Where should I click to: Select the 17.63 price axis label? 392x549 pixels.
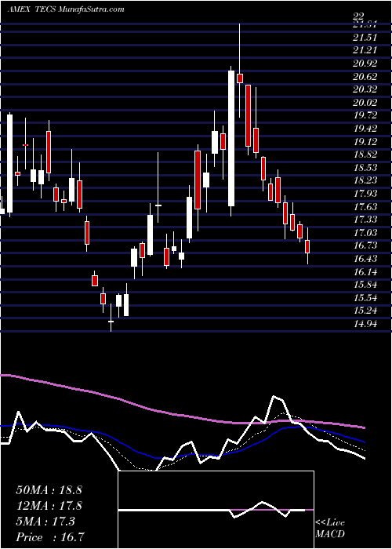(365, 207)
